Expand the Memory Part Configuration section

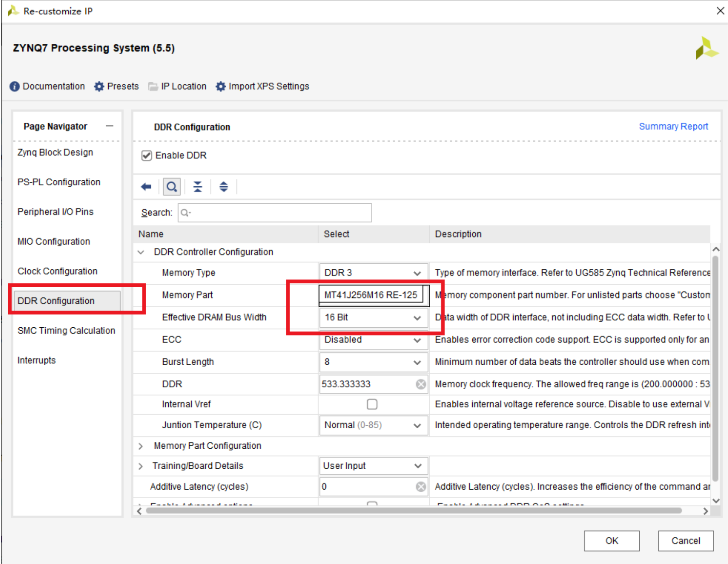pyautogui.click(x=140, y=446)
